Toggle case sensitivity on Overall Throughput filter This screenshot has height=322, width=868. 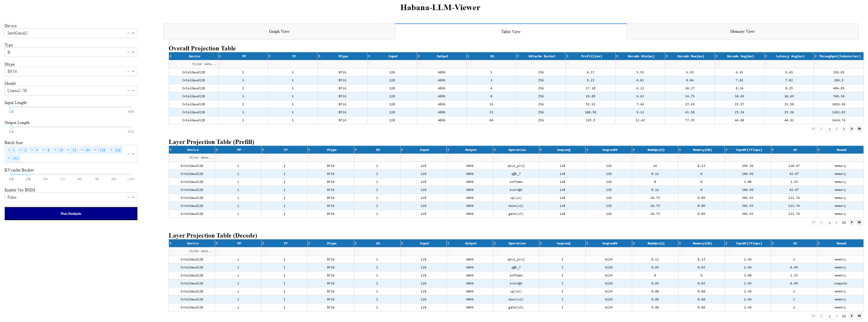tap(817, 64)
